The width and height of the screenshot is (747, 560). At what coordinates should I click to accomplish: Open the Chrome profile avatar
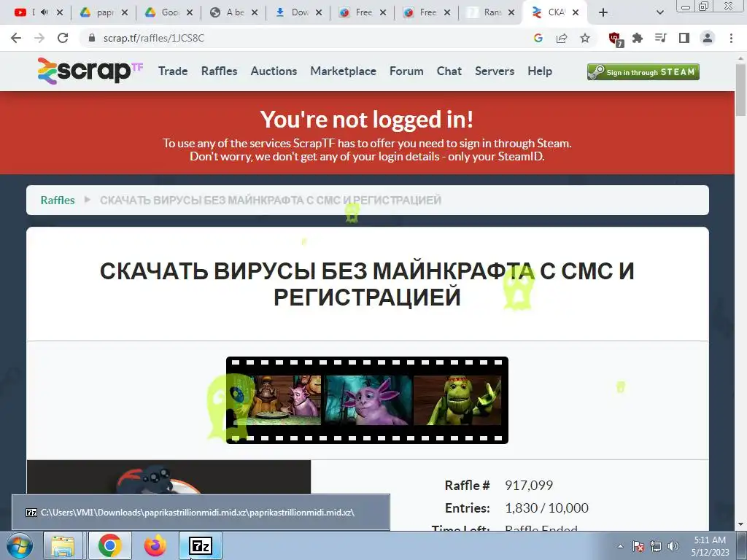(708, 38)
